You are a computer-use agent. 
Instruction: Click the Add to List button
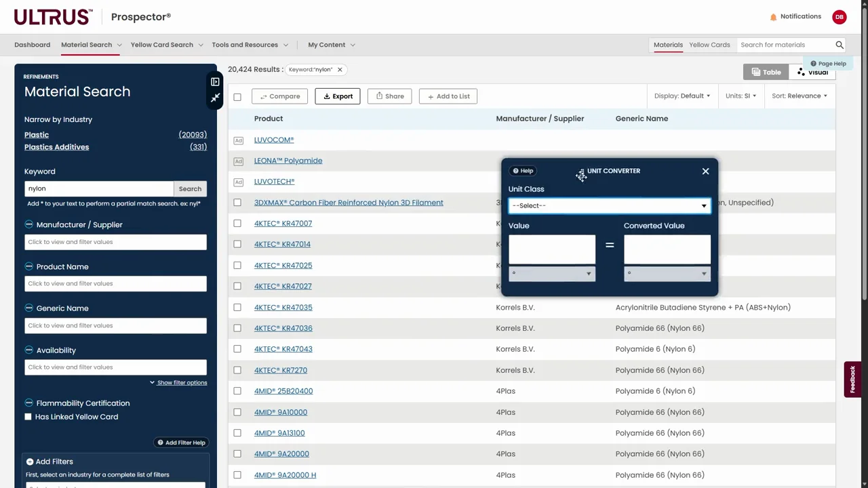(448, 96)
